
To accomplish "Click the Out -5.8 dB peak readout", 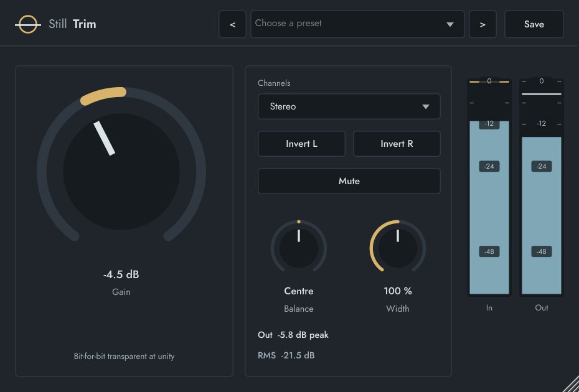I will pyautogui.click(x=293, y=335).
